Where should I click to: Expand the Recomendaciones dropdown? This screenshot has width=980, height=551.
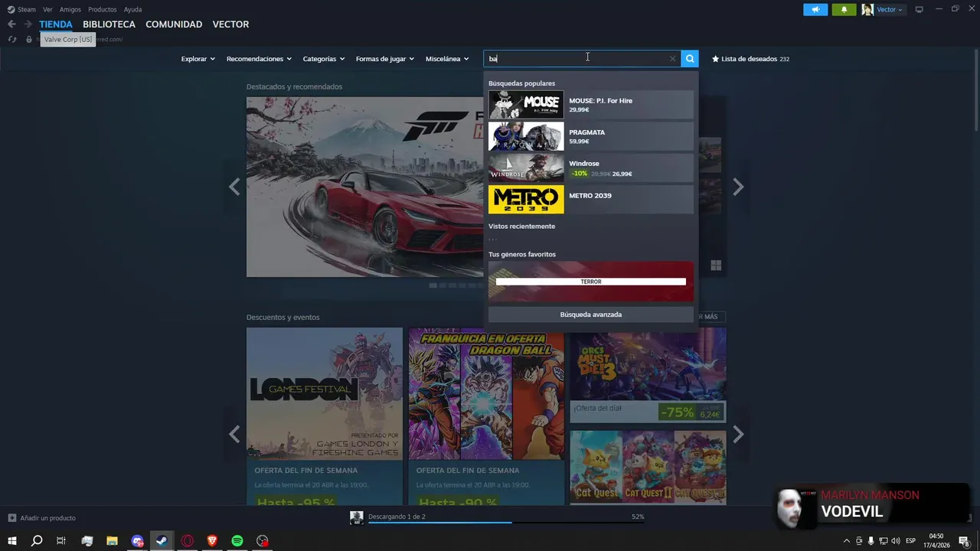click(x=260, y=59)
